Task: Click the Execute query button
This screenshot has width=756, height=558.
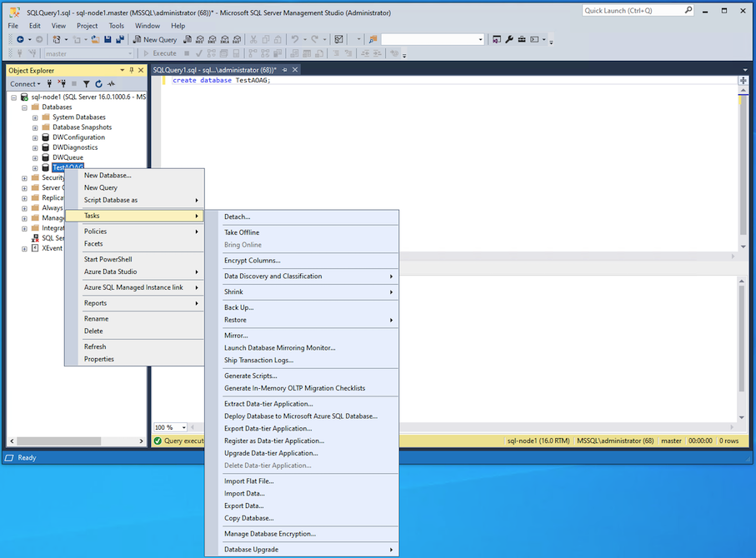Action: click(160, 53)
